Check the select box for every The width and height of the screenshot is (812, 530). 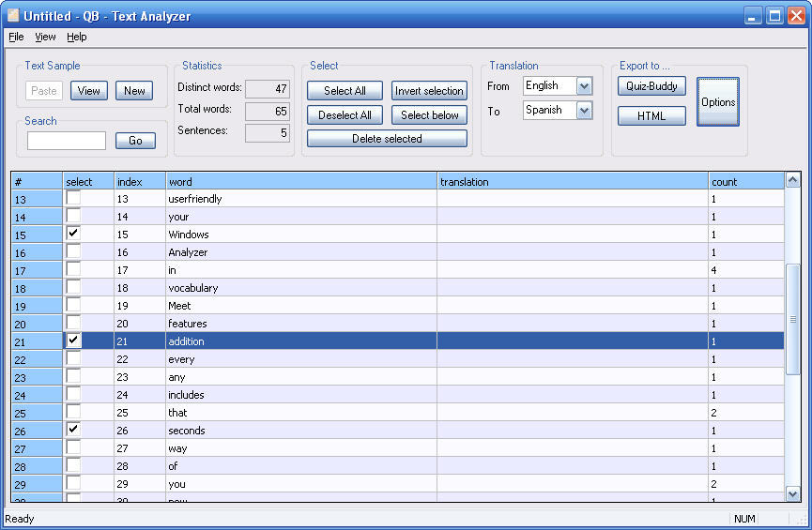click(73, 358)
